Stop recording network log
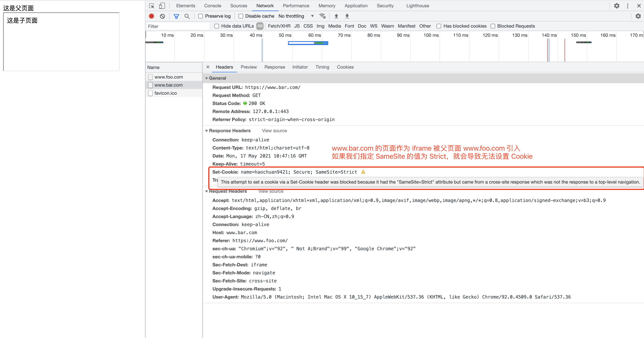Screen dimensions: 644x338 point(152,16)
